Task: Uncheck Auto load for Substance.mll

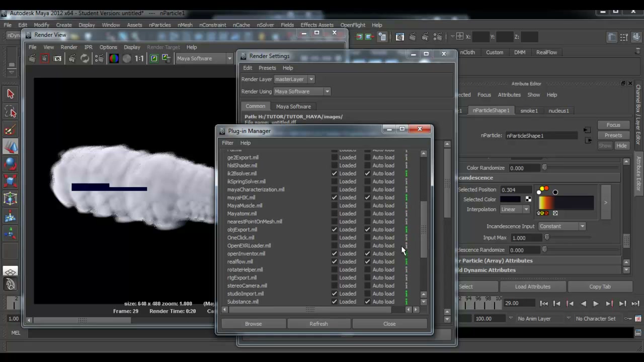Action: (368, 302)
